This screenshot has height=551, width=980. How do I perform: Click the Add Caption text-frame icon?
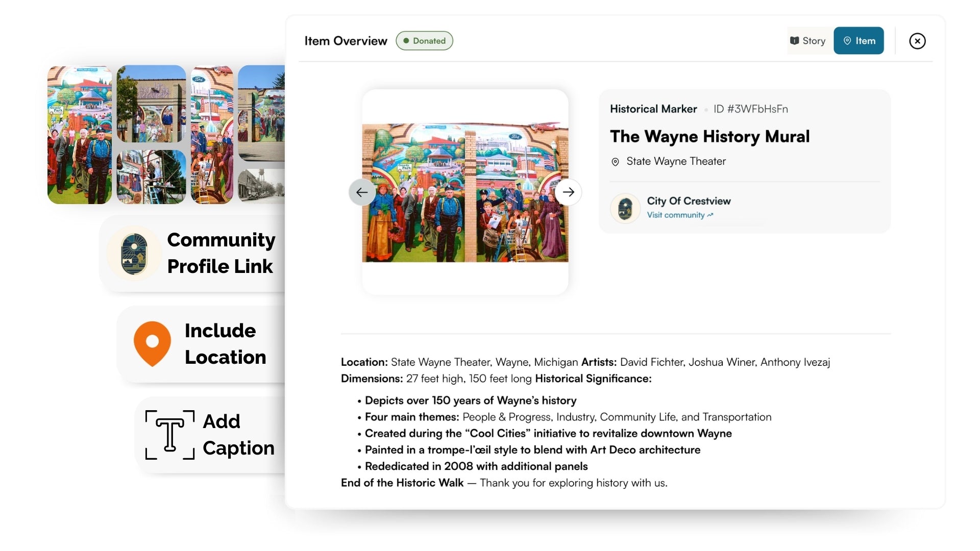pos(170,435)
